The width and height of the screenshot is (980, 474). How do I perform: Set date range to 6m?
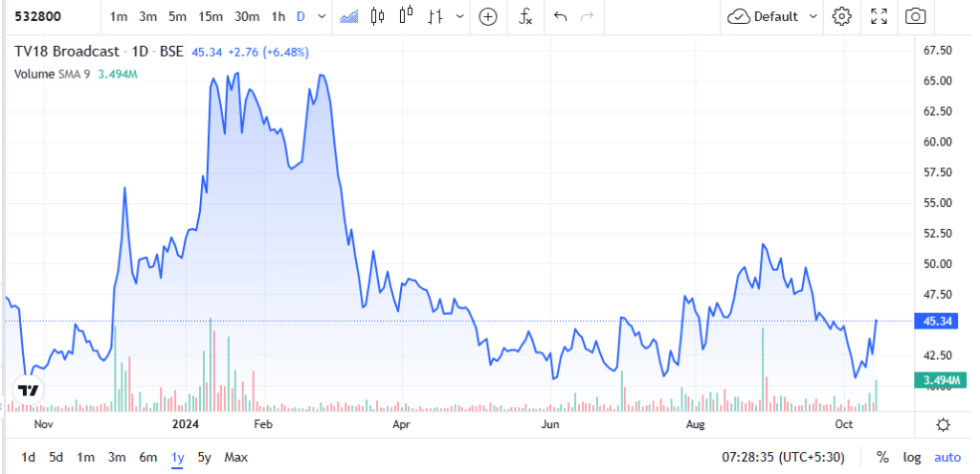click(148, 458)
